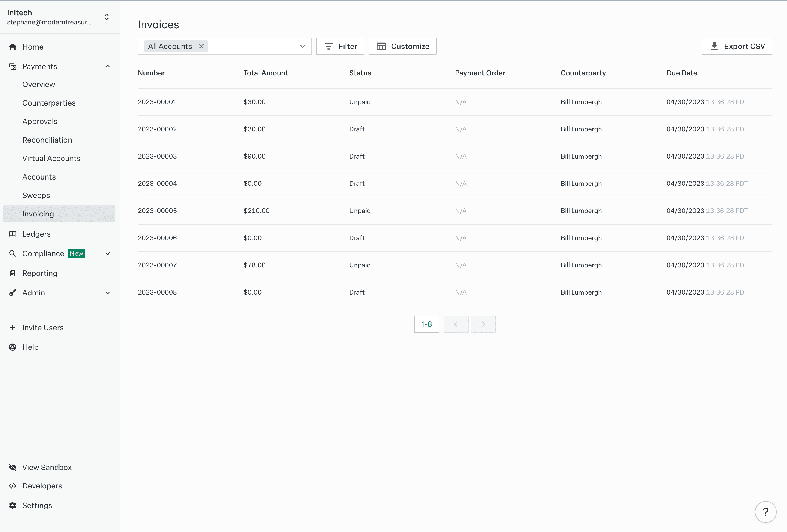
Task: Click the question mark help bubble
Action: (765, 512)
